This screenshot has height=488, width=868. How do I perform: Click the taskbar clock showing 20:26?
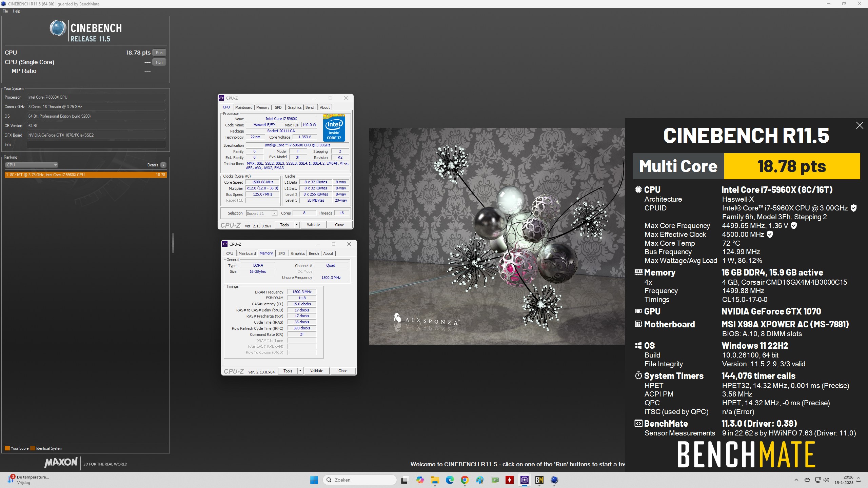point(844,480)
